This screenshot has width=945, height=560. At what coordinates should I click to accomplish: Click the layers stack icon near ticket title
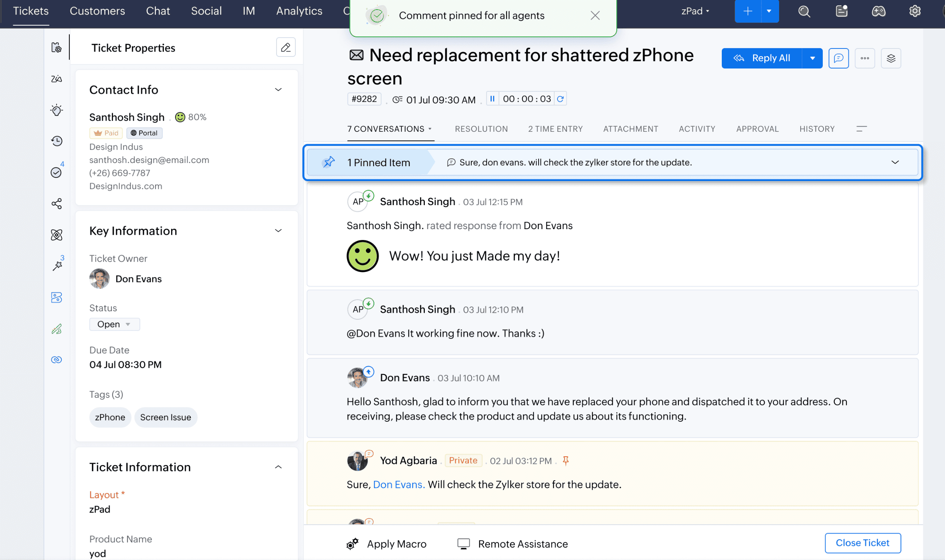890,58
